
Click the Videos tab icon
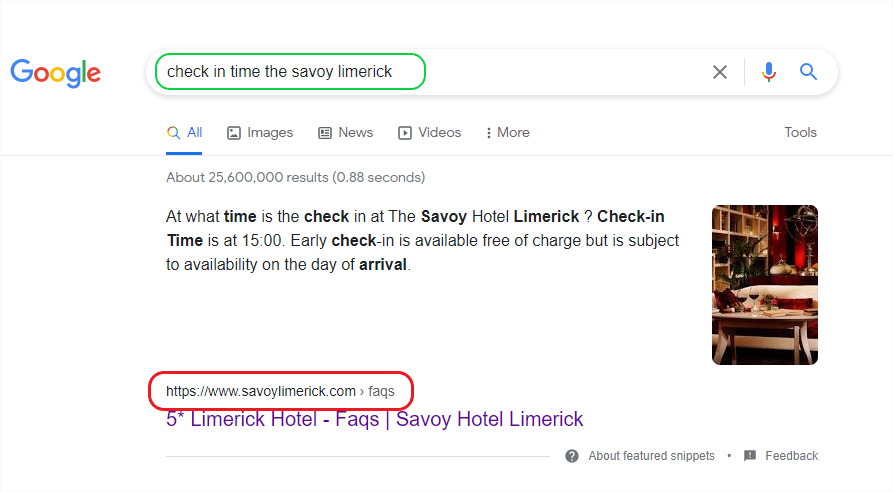point(405,133)
